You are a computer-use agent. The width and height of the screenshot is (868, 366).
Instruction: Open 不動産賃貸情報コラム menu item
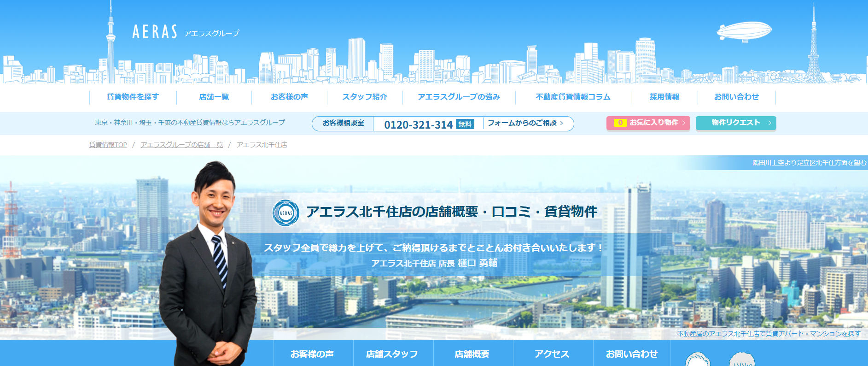point(573,97)
